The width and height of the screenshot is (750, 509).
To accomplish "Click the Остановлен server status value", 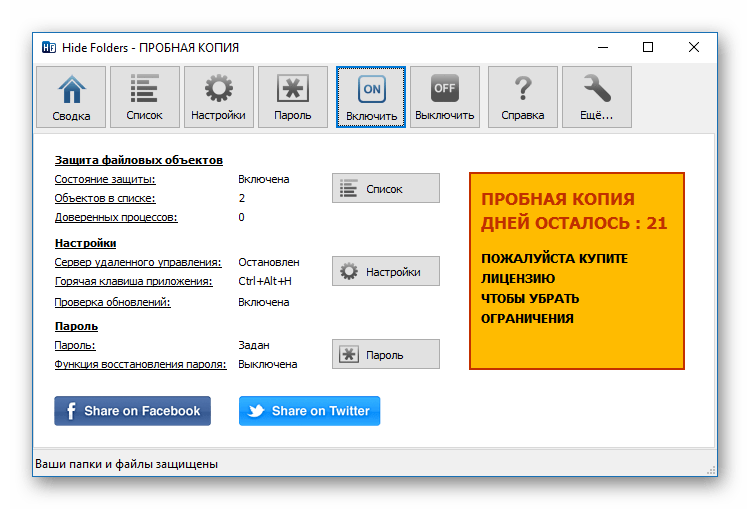I will pyautogui.click(x=269, y=262).
